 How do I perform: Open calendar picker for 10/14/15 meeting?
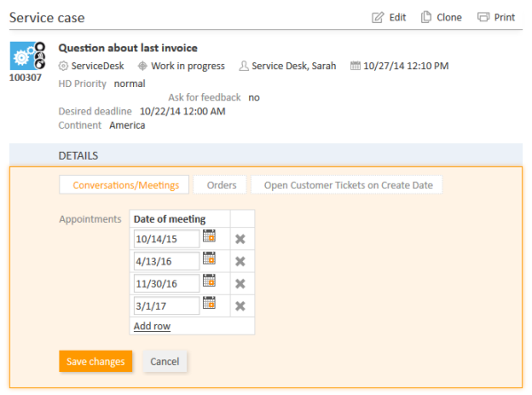click(x=209, y=236)
